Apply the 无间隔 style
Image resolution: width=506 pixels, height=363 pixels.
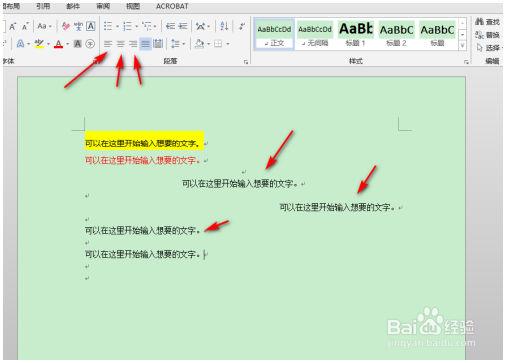(x=315, y=34)
